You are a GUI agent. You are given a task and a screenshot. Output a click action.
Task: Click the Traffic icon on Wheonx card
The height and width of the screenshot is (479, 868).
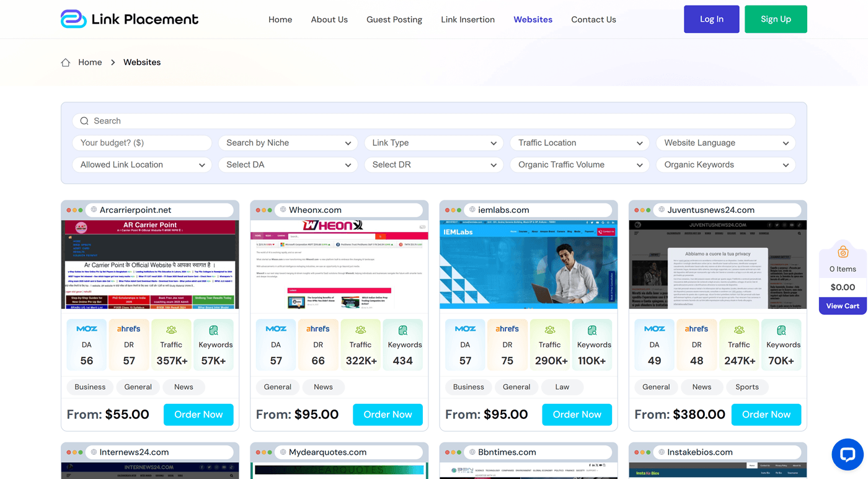(360, 330)
